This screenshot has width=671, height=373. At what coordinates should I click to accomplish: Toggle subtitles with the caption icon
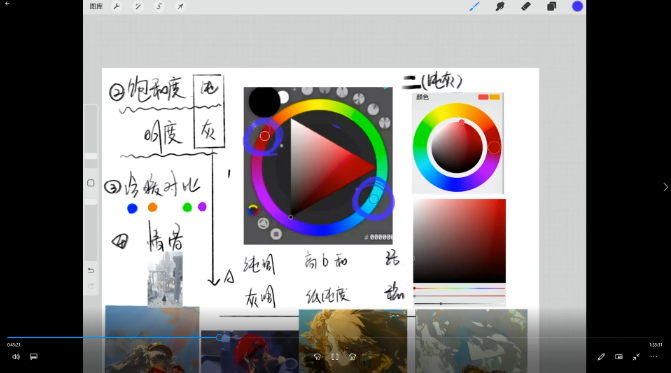tap(34, 356)
